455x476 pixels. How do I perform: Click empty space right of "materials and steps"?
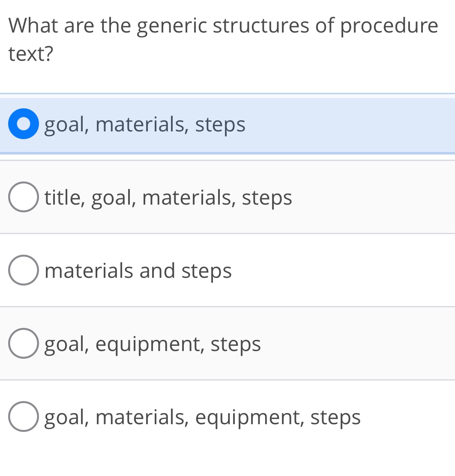pos(343,271)
